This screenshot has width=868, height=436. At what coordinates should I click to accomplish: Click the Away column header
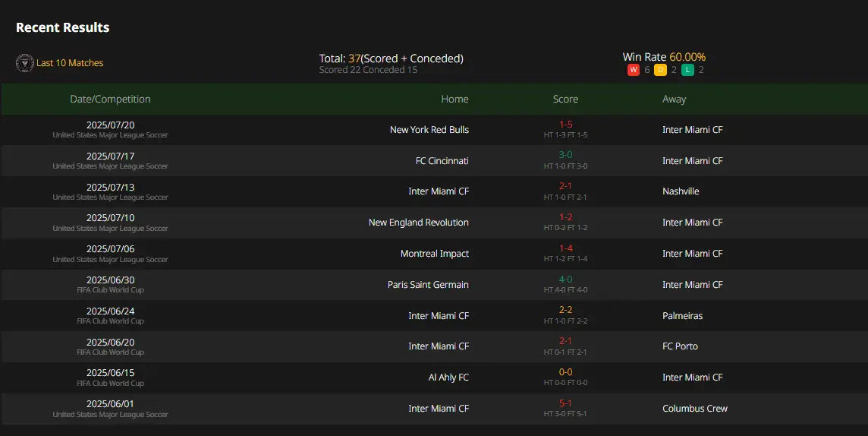point(674,100)
